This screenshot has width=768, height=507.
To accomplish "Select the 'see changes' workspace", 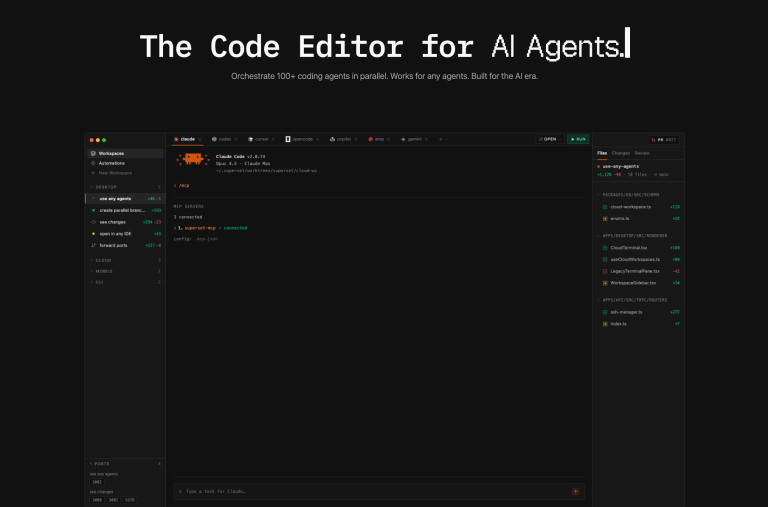I will pos(125,222).
